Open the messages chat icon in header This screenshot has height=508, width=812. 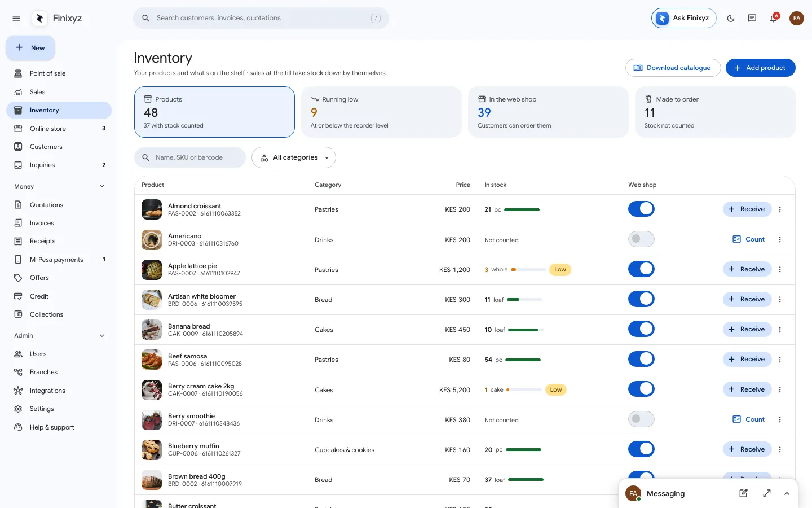pyautogui.click(x=752, y=18)
